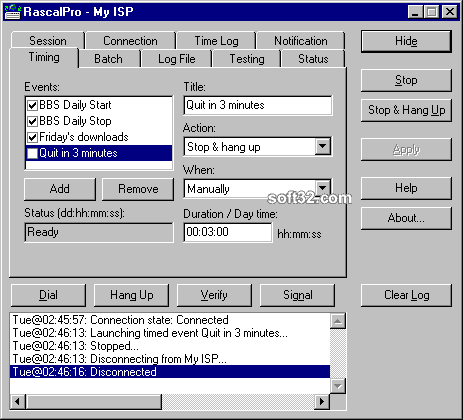Open the About... dialog
463x420 pixels.
(x=406, y=218)
